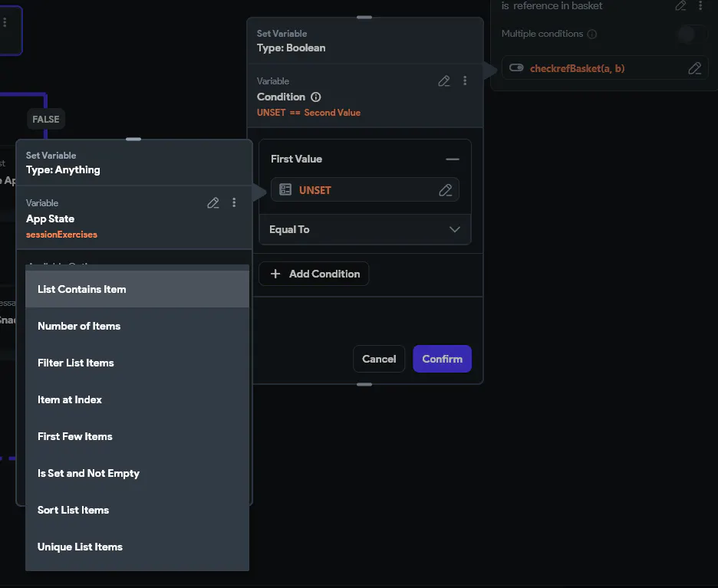Viewport: 718px width, 588px height.
Task: Click the Add Condition button
Action: pyautogui.click(x=314, y=274)
